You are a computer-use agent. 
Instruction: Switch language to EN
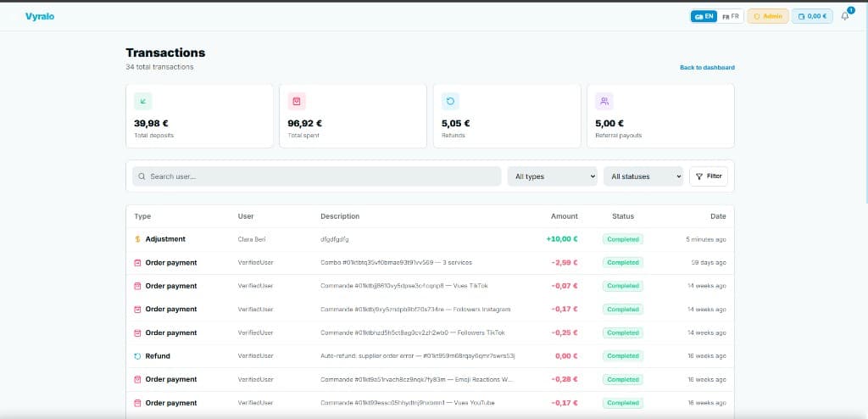pos(704,16)
